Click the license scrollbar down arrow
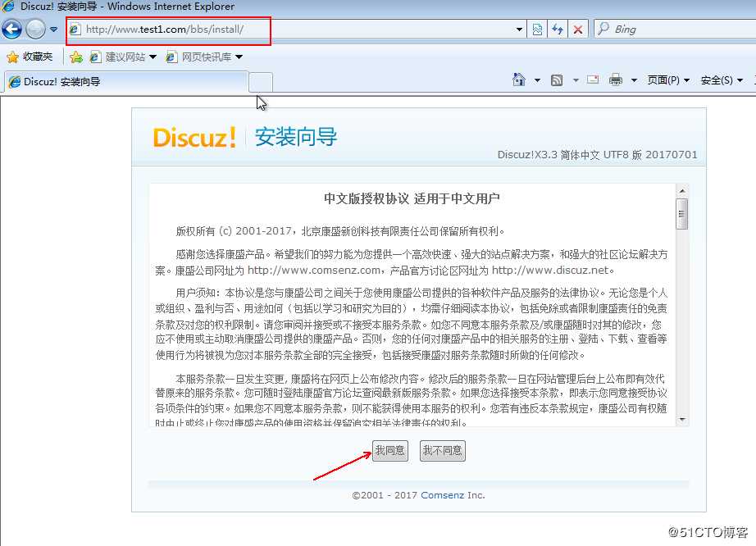 pos(681,419)
